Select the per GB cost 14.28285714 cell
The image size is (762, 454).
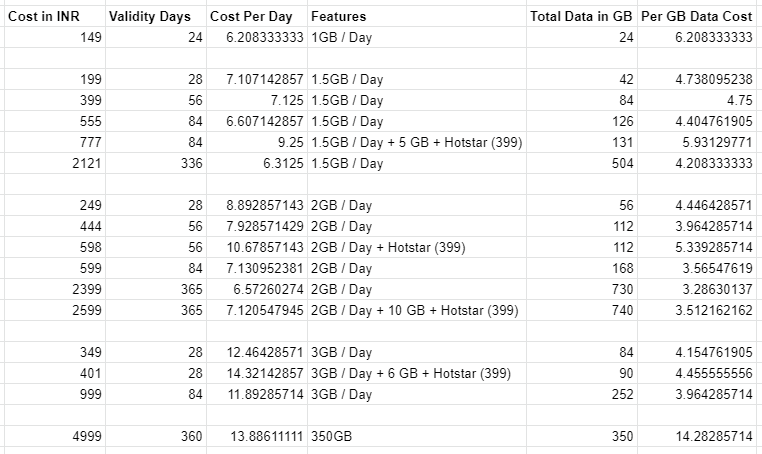tap(700, 436)
